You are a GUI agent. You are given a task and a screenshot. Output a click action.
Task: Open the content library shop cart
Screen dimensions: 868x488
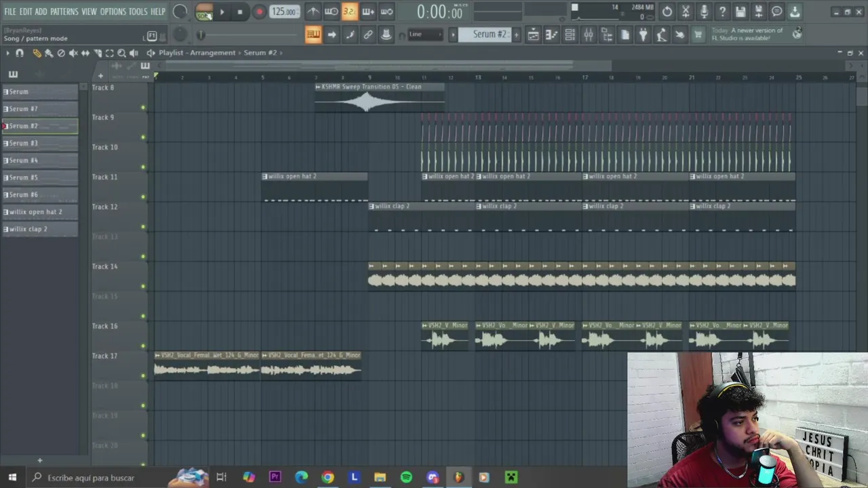698,35
